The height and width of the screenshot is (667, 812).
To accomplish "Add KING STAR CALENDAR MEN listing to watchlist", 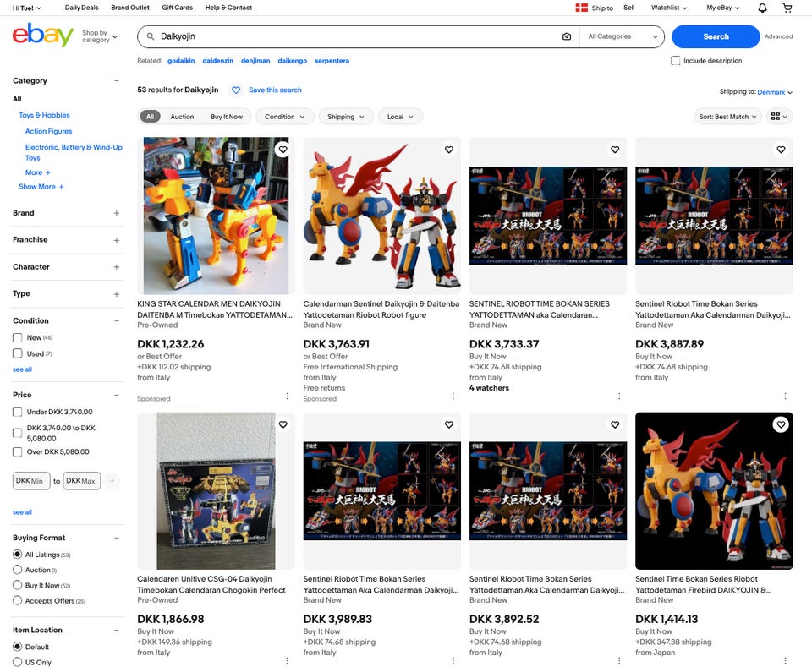I will pos(283,150).
